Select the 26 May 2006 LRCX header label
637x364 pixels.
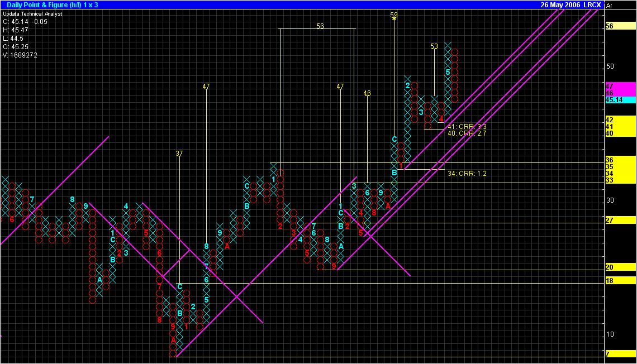tap(571, 5)
